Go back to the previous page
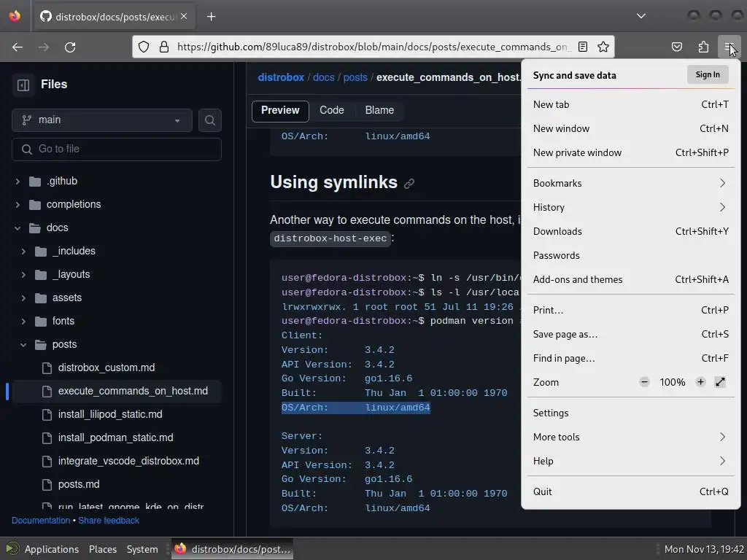Viewport: 747px width, 560px height. 18,47
